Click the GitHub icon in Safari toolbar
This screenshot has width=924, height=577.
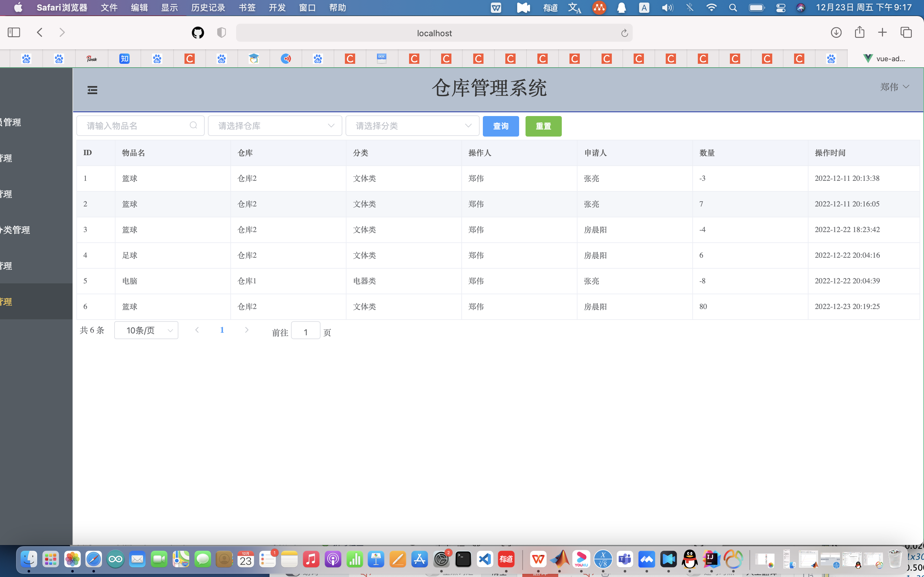coord(198,33)
